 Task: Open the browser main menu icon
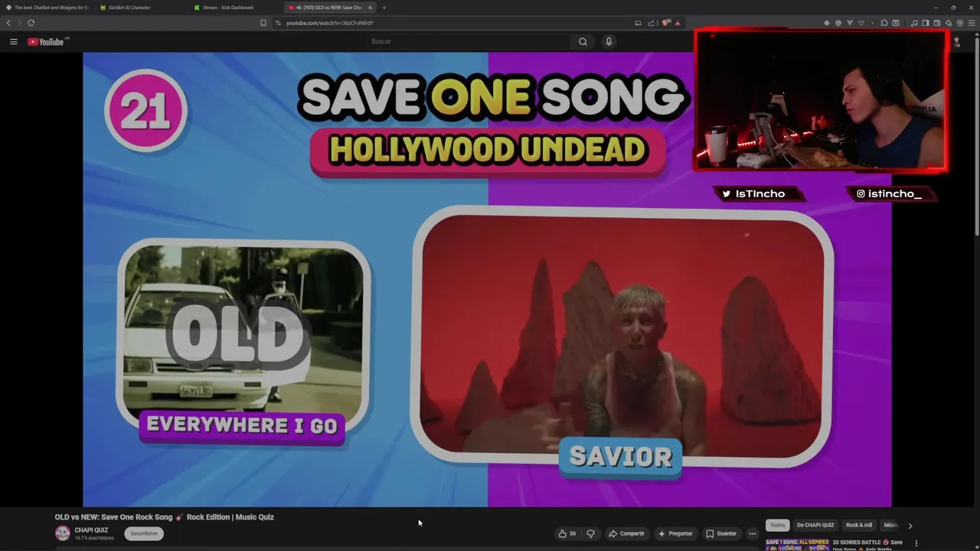point(972,23)
